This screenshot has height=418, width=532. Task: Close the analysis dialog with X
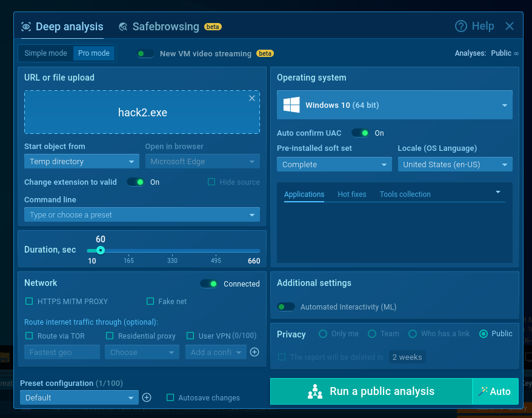coord(509,26)
